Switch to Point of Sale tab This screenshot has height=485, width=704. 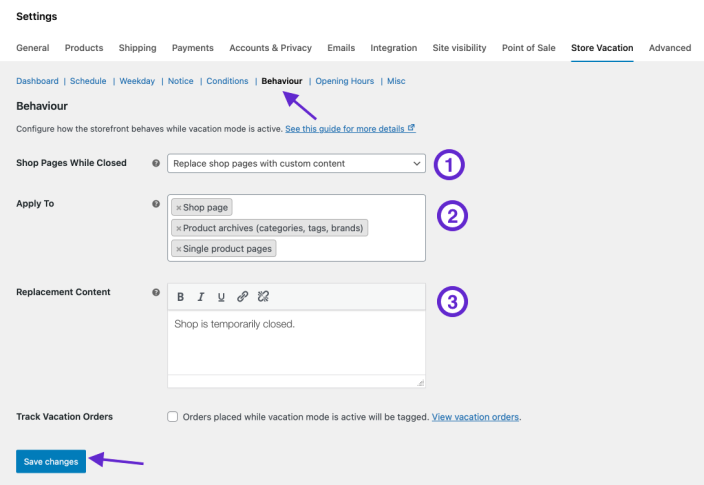528,48
